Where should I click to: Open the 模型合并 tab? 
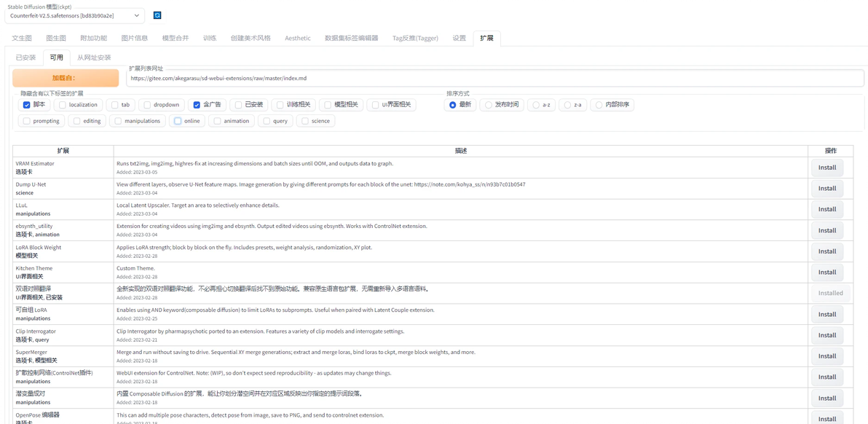click(x=175, y=38)
